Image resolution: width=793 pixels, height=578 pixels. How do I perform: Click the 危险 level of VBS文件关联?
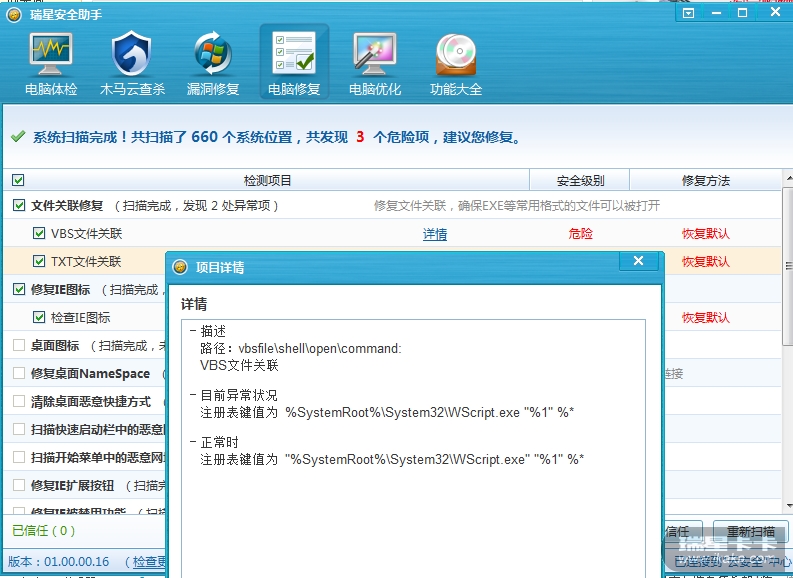(x=580, y=234)
